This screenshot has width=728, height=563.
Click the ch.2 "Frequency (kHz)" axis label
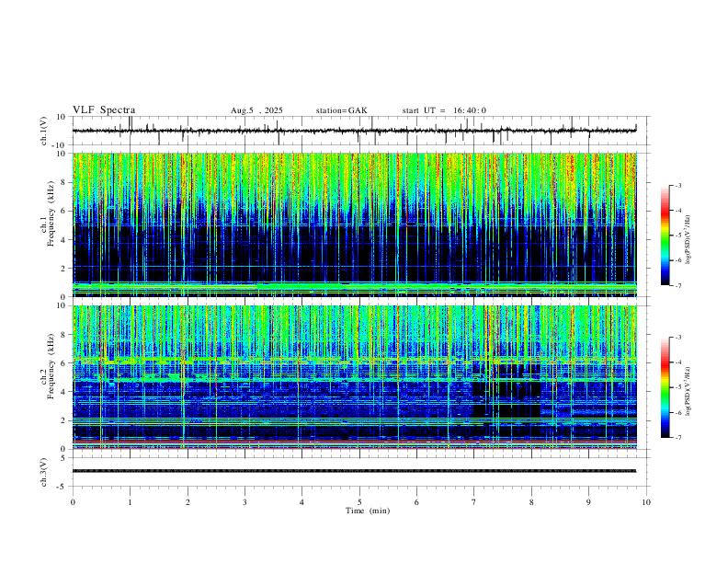[51, 365]
